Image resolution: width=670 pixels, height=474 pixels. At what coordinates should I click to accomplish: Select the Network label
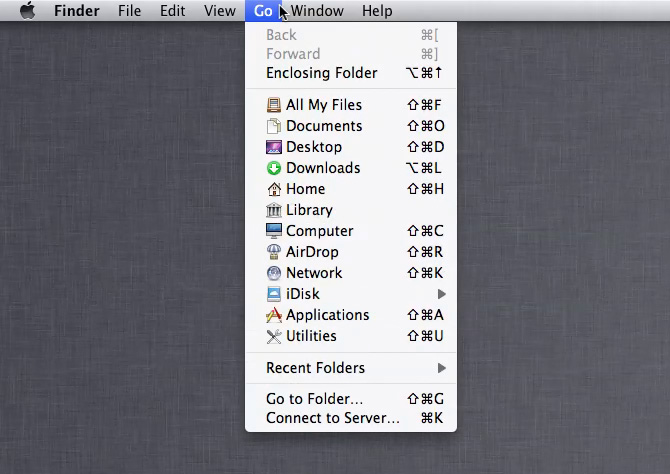(x=314, y=273)
